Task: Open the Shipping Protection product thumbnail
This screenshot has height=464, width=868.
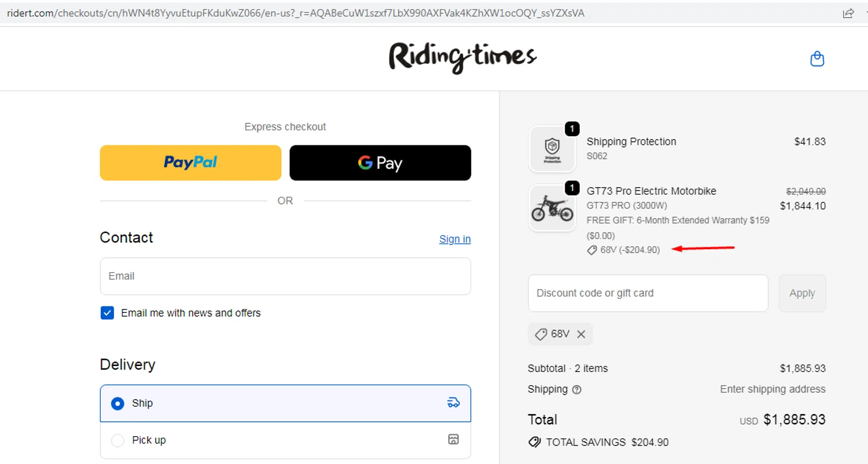Action: click(552, 149)
